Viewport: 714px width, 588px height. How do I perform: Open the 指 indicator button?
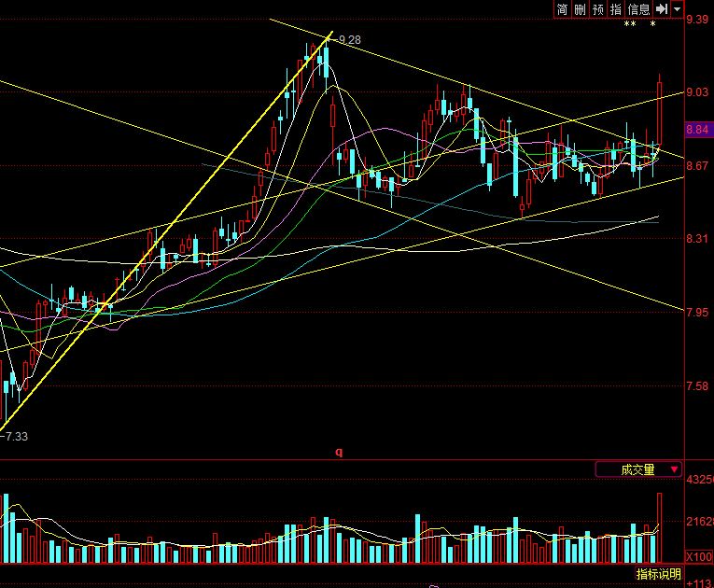[616, 9]
